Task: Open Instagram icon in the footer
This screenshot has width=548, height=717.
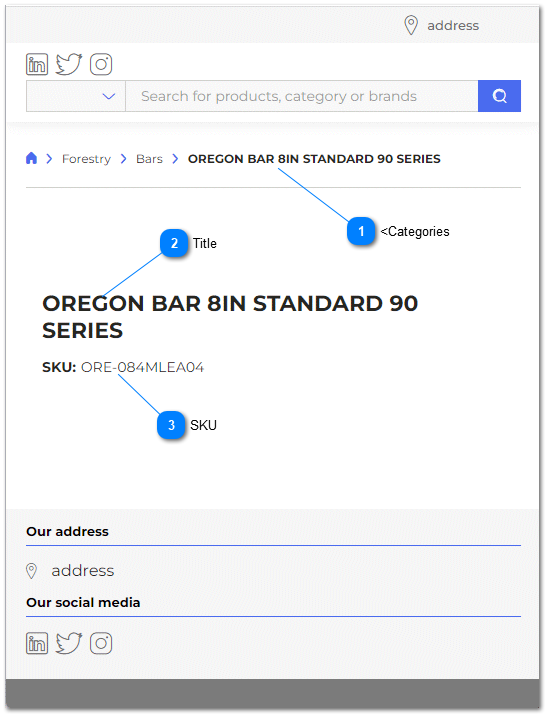Action: point(101,643)
